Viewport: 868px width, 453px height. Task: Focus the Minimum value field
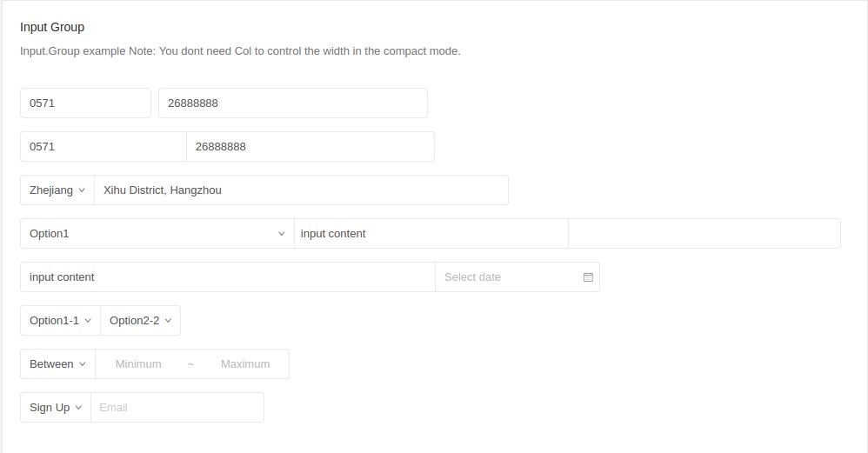tap(138, 364)
